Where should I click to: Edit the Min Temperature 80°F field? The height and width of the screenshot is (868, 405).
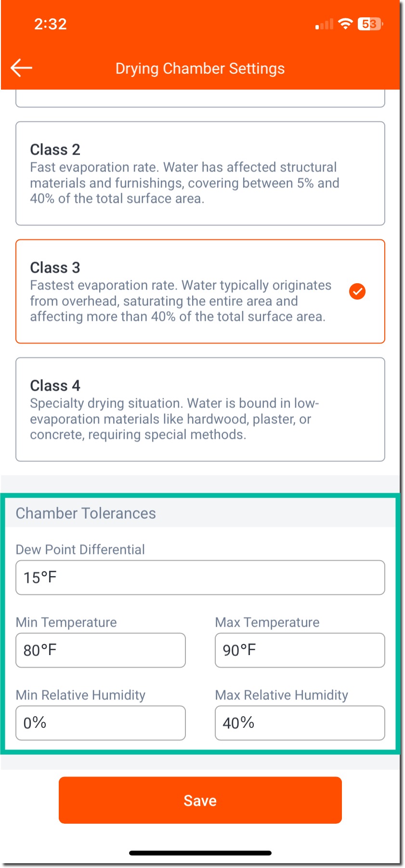coord(100,650)
